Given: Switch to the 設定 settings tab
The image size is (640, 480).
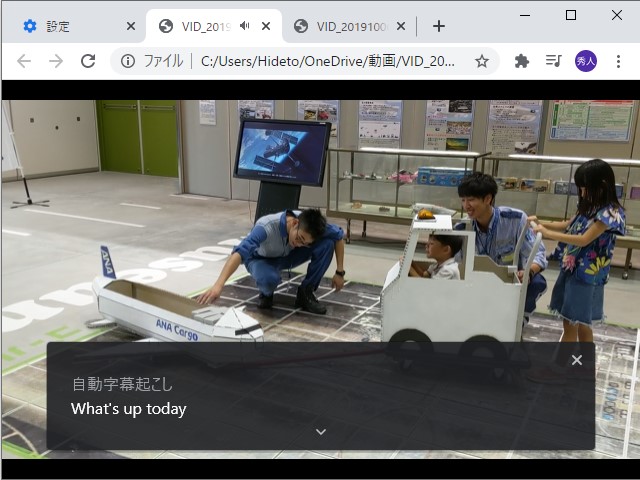Looking at the screenshot, I should [x=74, y=27].
